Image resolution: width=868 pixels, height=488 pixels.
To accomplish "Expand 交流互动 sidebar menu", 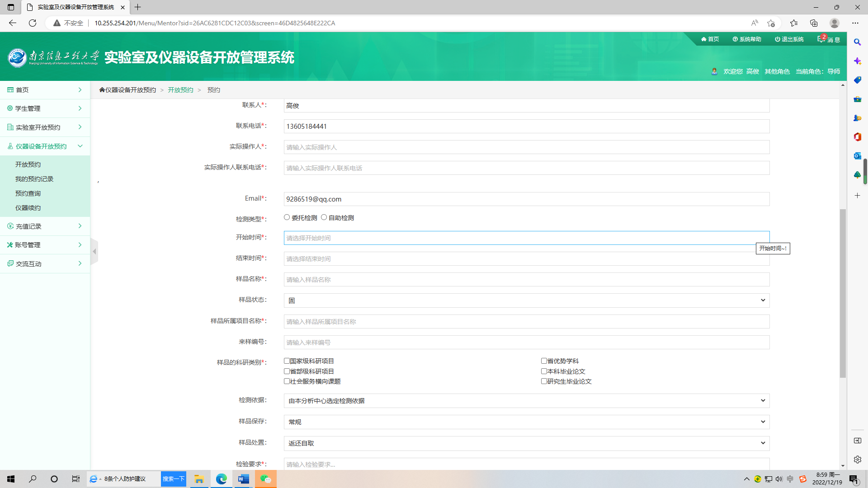I will coord(45,264).
